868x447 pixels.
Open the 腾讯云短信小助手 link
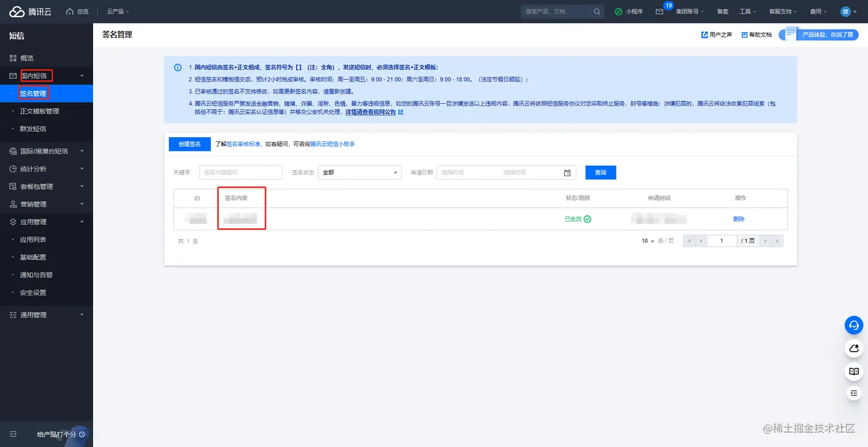pyautogui.click(x=332, y=145)
